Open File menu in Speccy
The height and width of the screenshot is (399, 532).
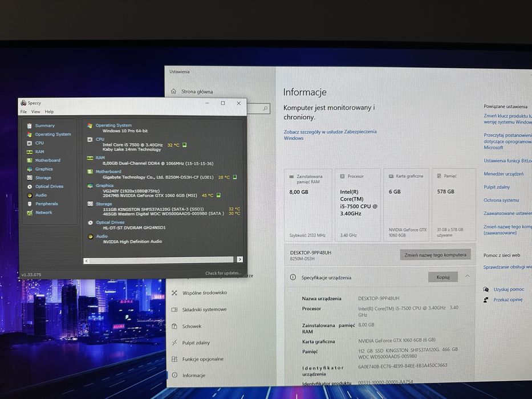tap(23, 112)
